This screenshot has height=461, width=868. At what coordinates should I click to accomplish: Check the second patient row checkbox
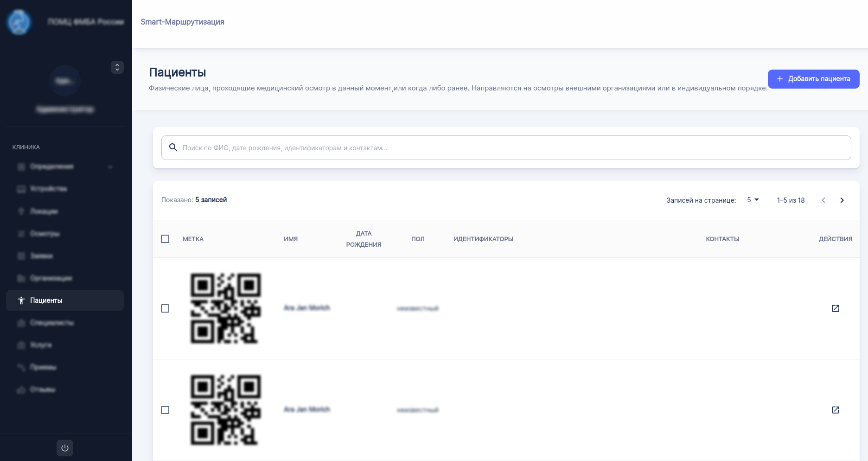pos(165,410)
